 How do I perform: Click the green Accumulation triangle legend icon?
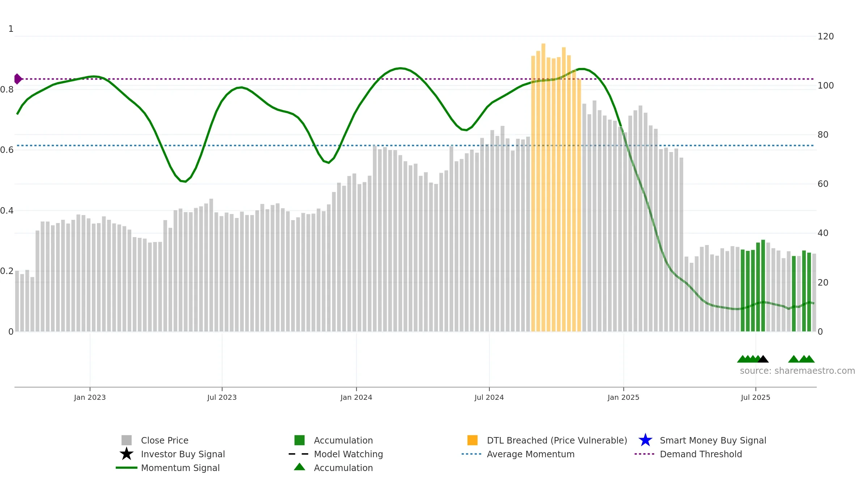point(299,467)
